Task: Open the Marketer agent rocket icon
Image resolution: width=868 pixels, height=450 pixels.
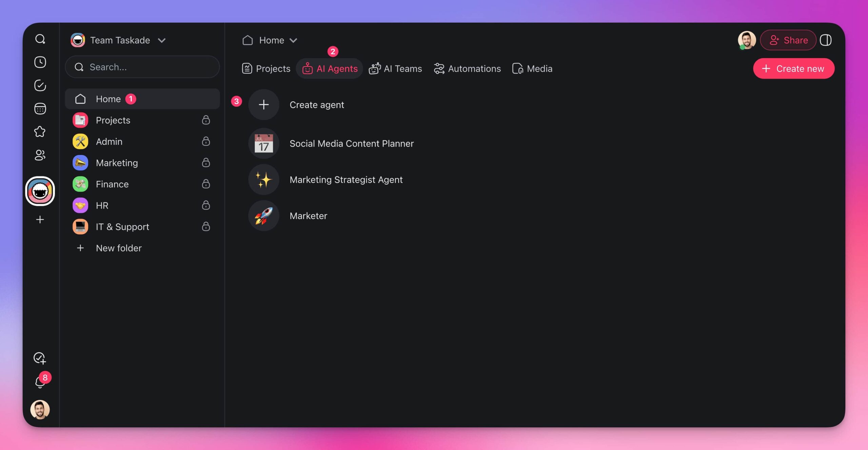Action: click(264, 216)
